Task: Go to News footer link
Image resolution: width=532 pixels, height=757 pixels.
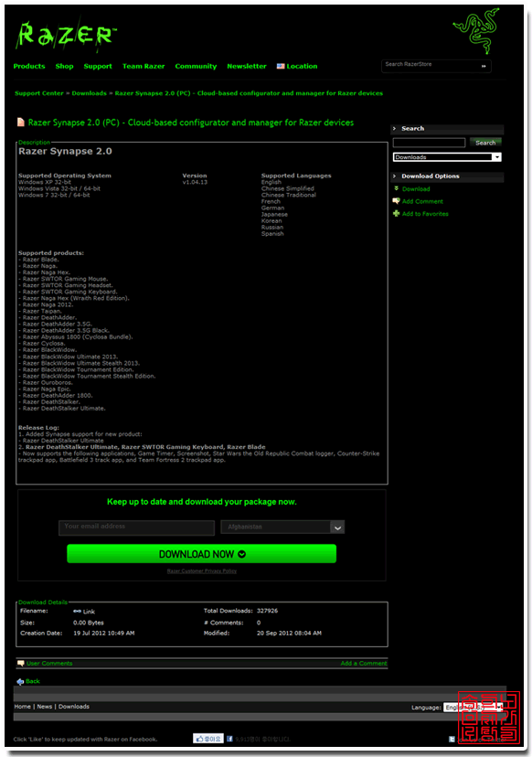Action: coord(45,707)
